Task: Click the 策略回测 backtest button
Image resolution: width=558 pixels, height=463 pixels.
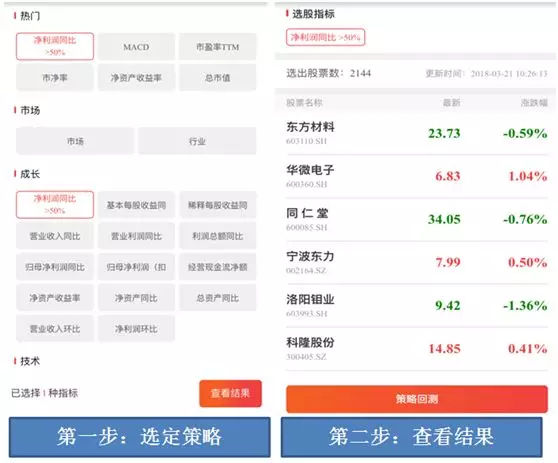Action: click(x=417, y=399)
